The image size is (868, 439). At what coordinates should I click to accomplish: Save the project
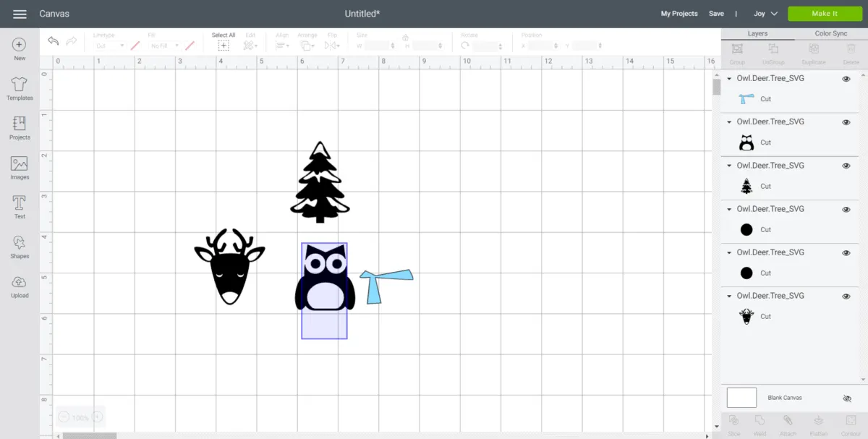[x=716, y=14]
